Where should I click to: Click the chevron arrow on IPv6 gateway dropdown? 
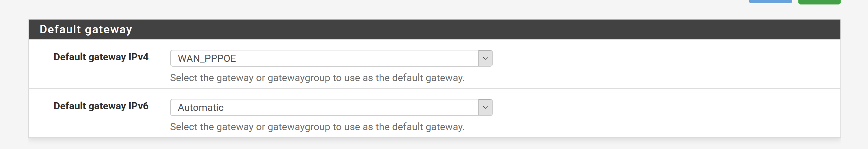[485, 107]
